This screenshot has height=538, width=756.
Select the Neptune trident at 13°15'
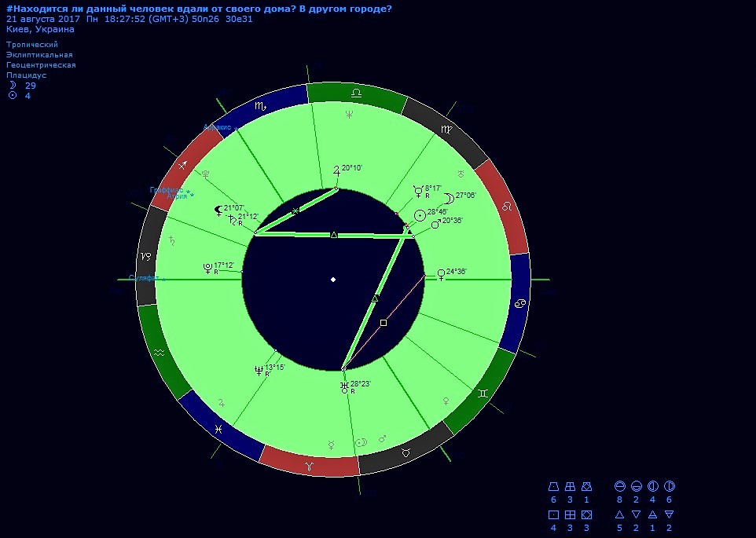(x=259, y=371)
